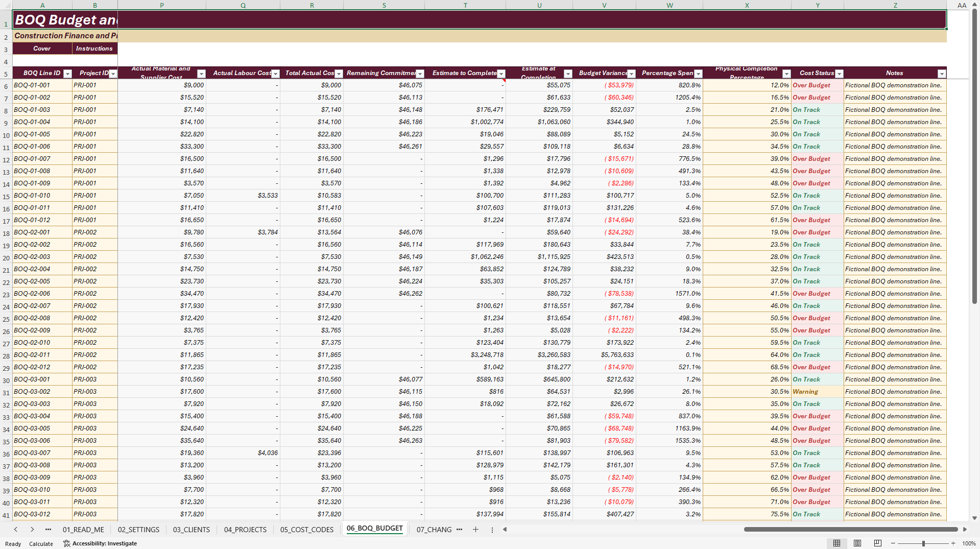
Task: Select Estimate at Completion value $645,800
Action: coord(539,379)
